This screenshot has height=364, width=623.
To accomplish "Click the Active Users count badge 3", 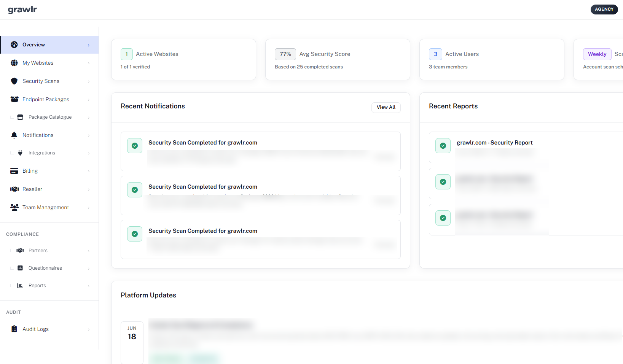I will 435,54.
